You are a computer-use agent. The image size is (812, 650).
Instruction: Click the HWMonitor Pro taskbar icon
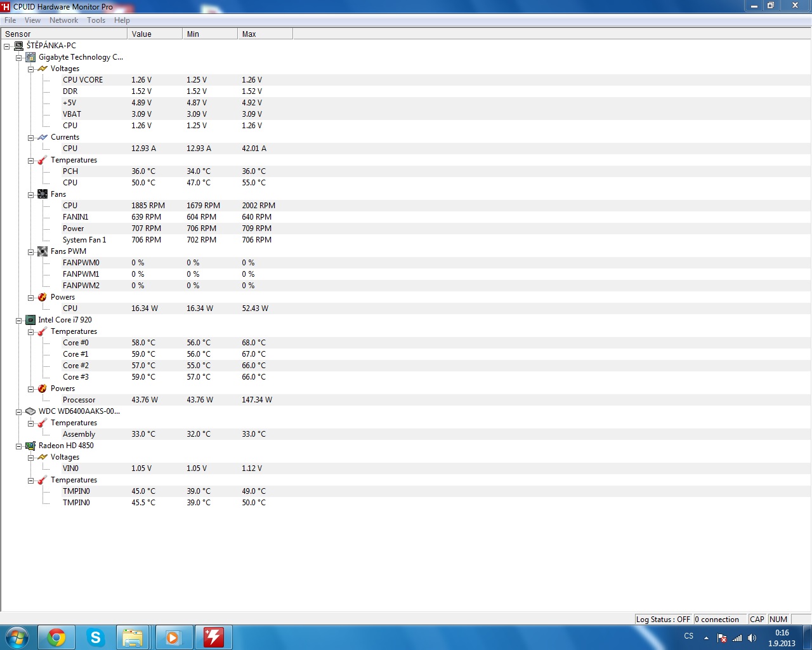213,637
